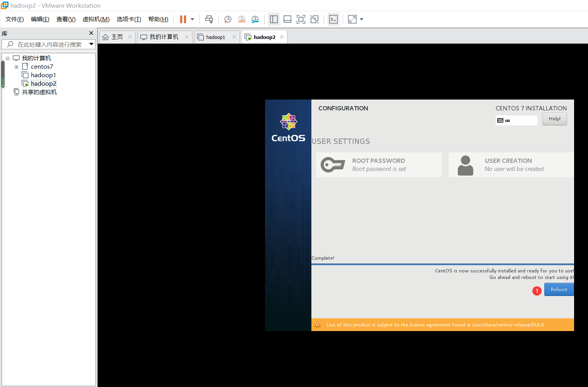Click the license warning triangle icon
This screenshot has width=588, height=387.
click(x=318, y=324)
